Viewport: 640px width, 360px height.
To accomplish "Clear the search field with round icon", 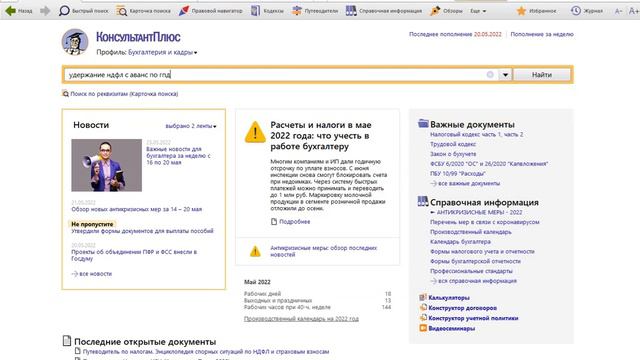I will [490, 75].
